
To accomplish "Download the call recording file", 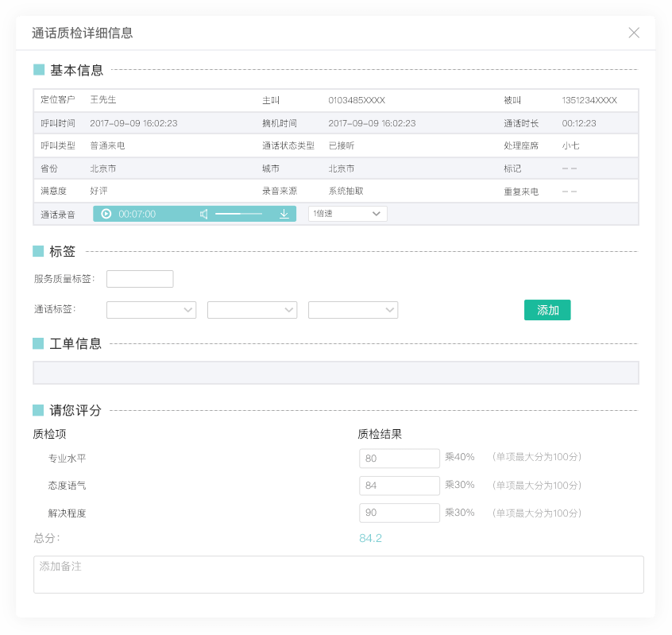I will (284, 214).
